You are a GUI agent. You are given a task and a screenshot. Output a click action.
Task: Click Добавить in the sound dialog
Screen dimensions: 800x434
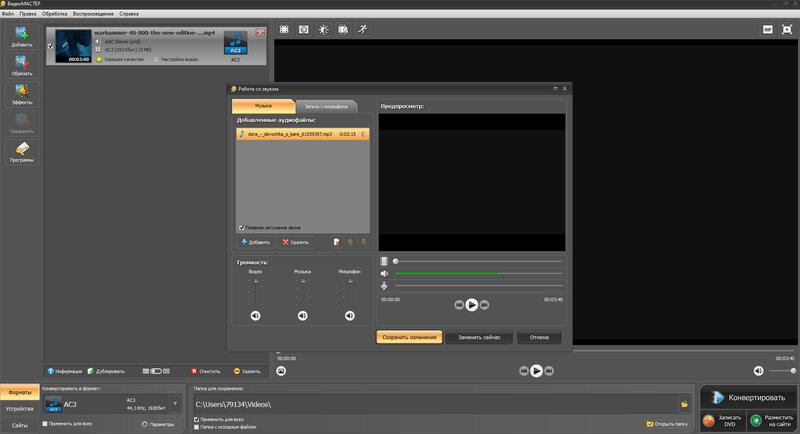click(x=256, y=242)
